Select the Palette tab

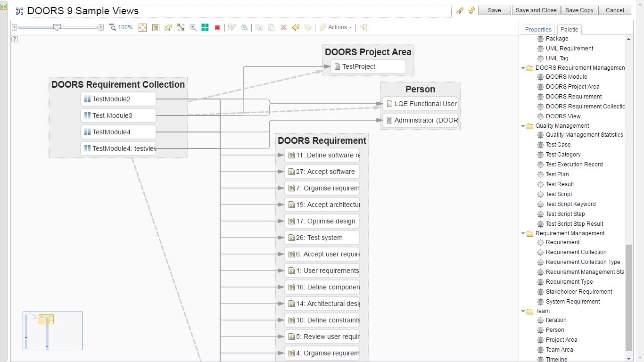(569, 30)
